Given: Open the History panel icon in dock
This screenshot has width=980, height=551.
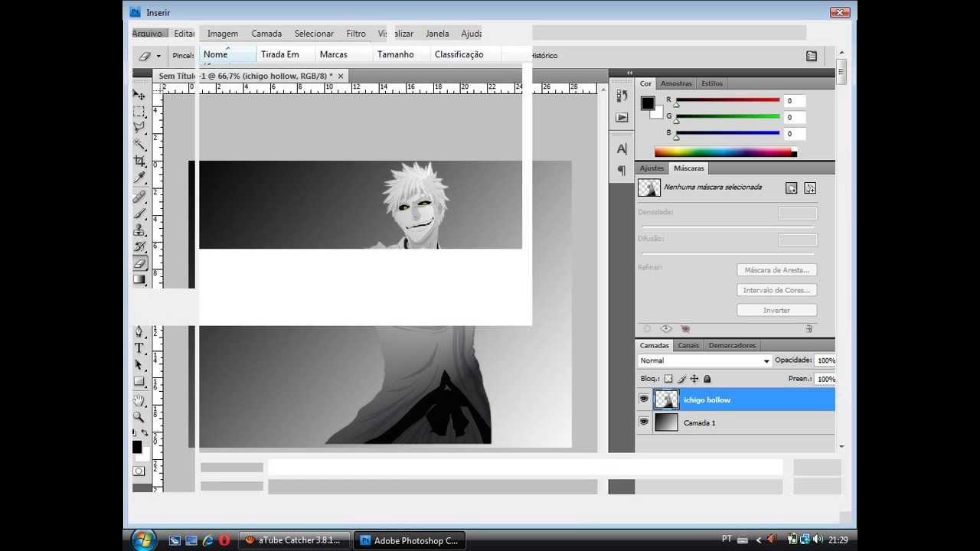Looking at the screenshot, I should [x=622, y=96].
